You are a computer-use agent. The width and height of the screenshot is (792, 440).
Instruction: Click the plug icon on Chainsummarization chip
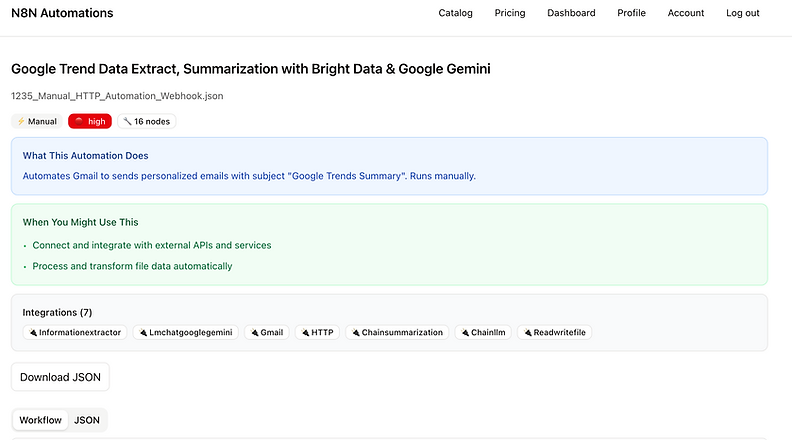356,332
